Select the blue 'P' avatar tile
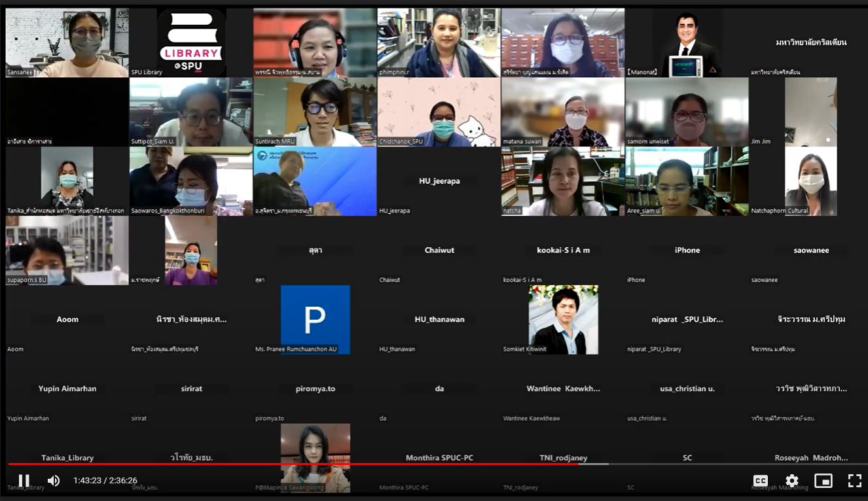Screen dimensions: 868x501 315,319
